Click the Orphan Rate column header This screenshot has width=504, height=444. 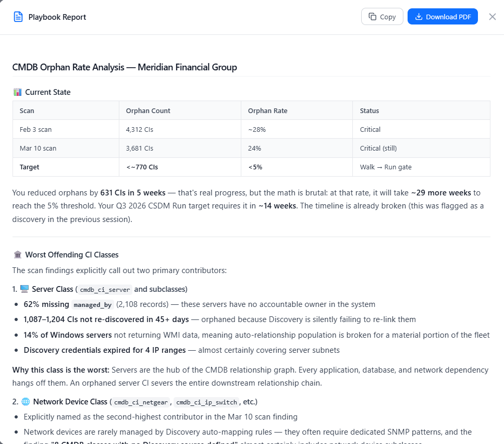pyautogui.click(x=267, y=110)
